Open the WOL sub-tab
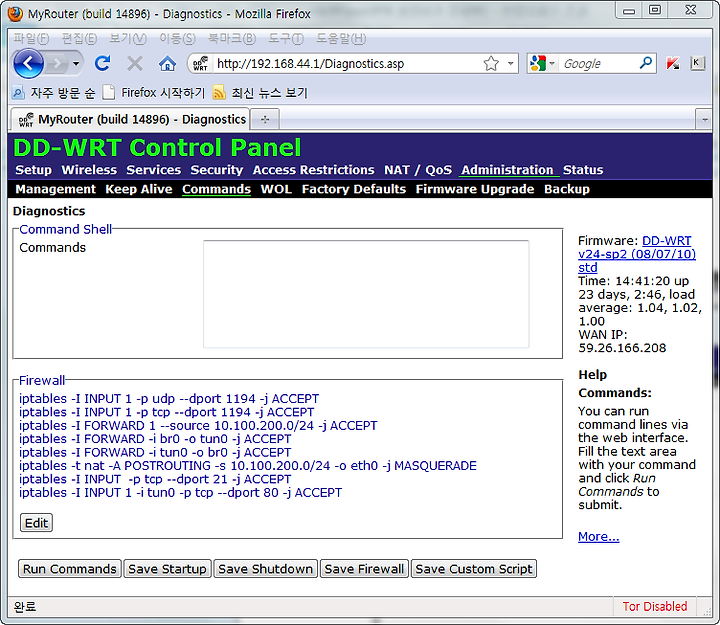The width and height of the screenshot is (720, 625). click(x=276, y=189)
